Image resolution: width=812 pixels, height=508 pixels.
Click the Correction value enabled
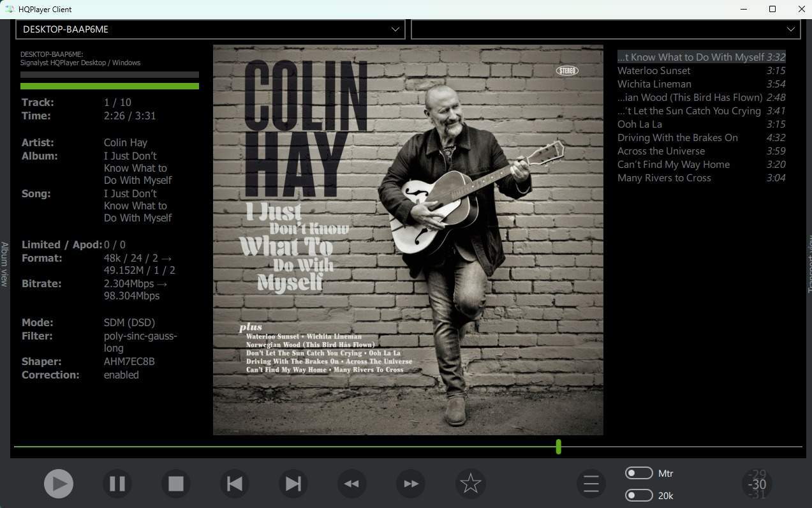tap(121, 375)
